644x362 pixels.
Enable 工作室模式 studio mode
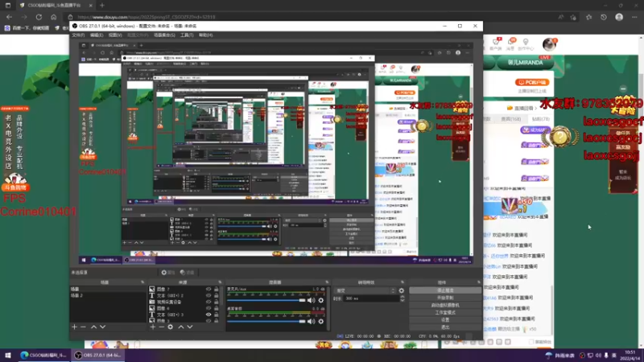pos(445,312)
